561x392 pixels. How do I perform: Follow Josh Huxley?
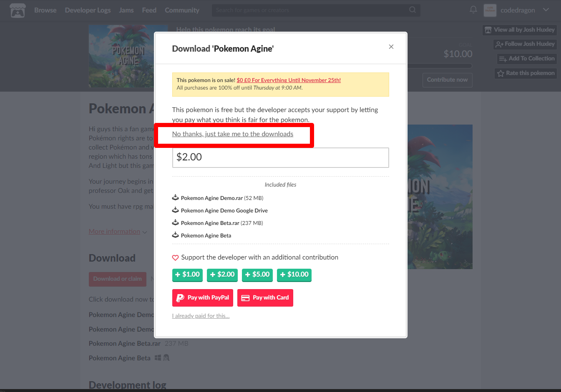[x=525, y=44]
